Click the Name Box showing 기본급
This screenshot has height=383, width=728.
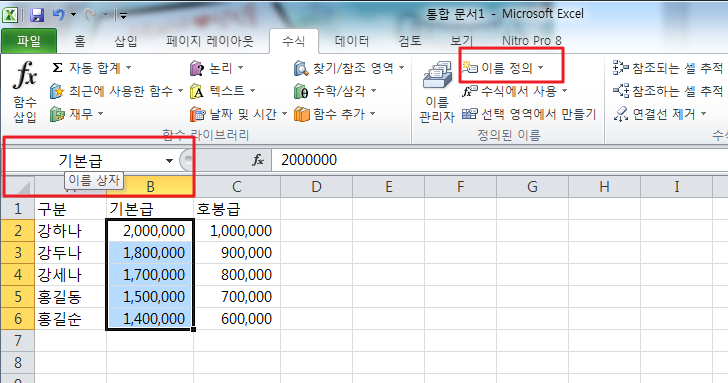[x=84, y=161]
